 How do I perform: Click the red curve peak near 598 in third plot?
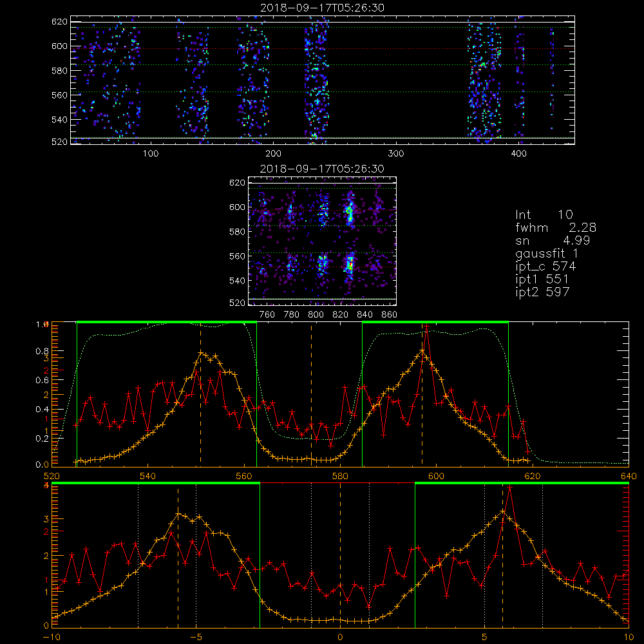[x=427, y=327]
